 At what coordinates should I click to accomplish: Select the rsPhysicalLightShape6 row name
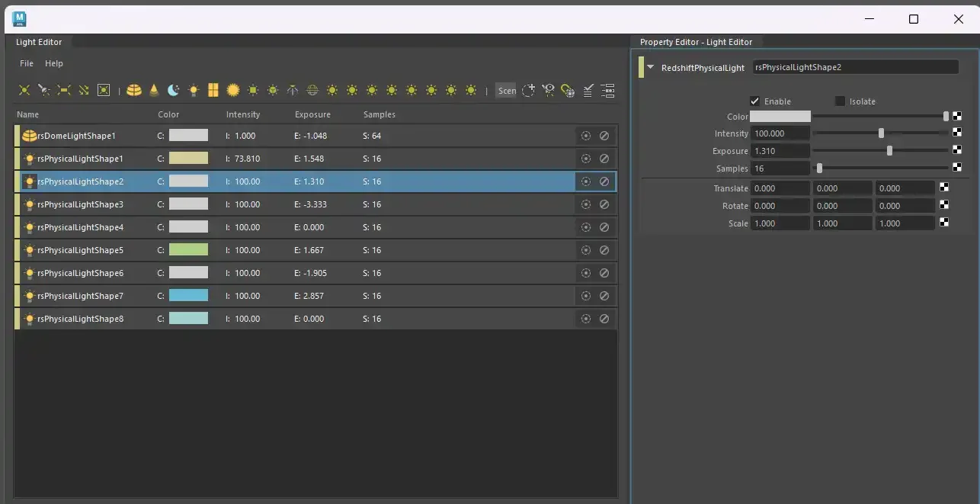point(80,273)
